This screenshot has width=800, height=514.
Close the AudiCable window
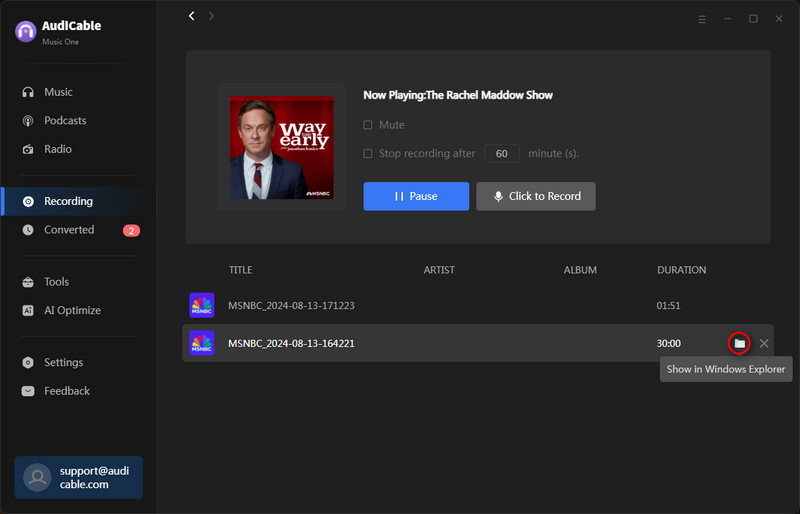pyautogui.click(x=779, y=19)
